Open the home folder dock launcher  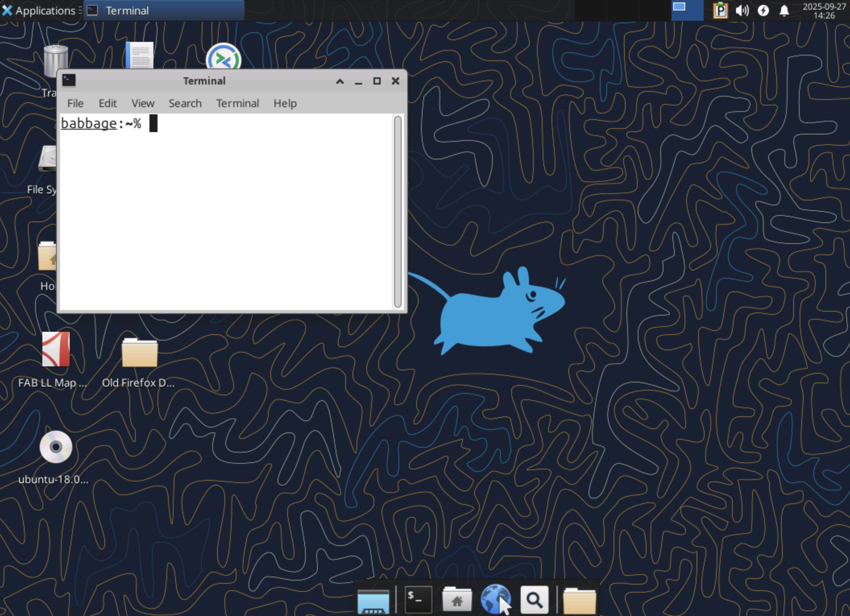click(457, 600)
